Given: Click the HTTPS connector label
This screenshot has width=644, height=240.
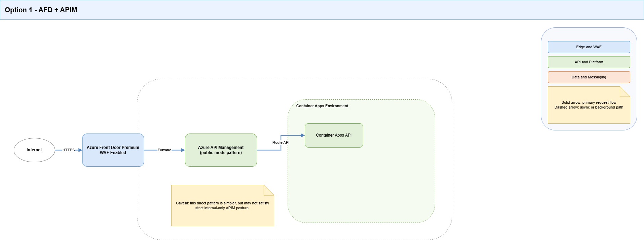Looking at the screenshot, I should point(68,150).
